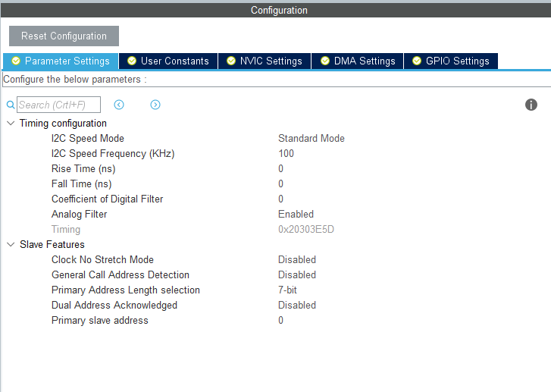Click the Reset Configuration button

pos(64,36)
